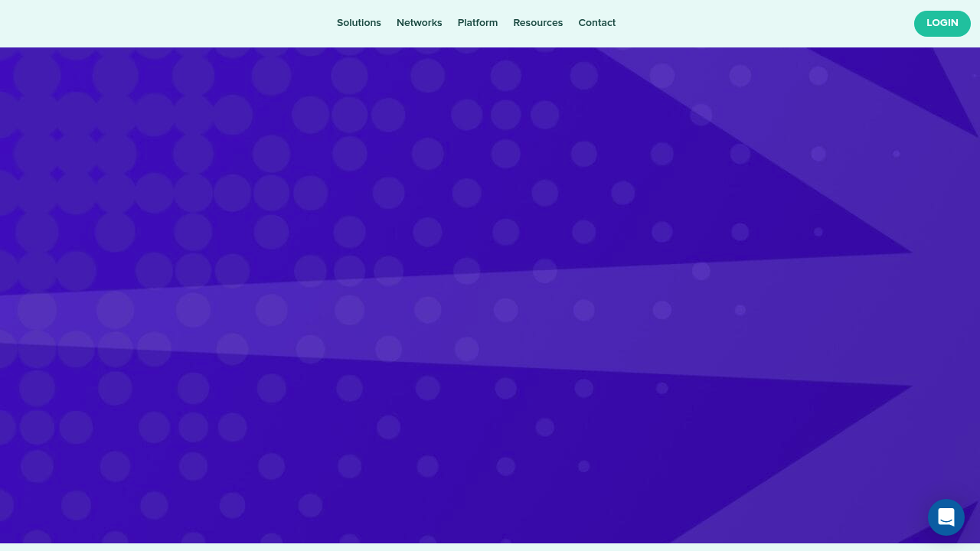Click the green LOGIN pill button
This screenshot has height=551, width=980.
[x=942, y=23]
